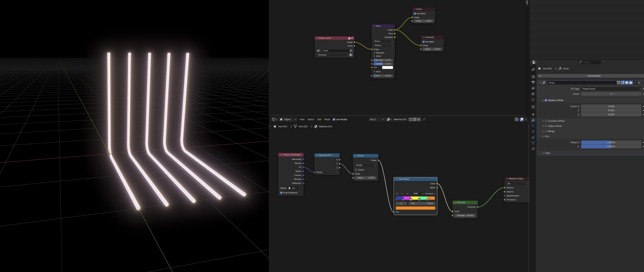The height and width of the screenshot is (272, 644).
Task: Open the shader editor View menu
Action: [x=302, y=119]
